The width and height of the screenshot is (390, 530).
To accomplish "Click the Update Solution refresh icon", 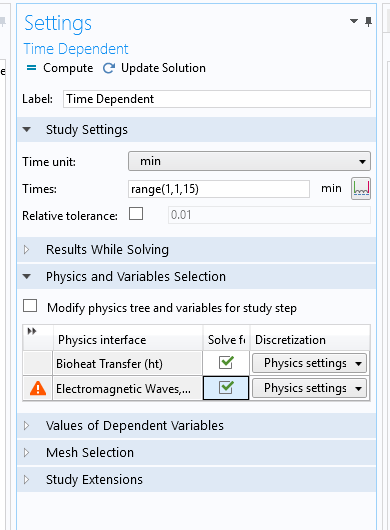I will pyautogui.click(x=109, y=68).
